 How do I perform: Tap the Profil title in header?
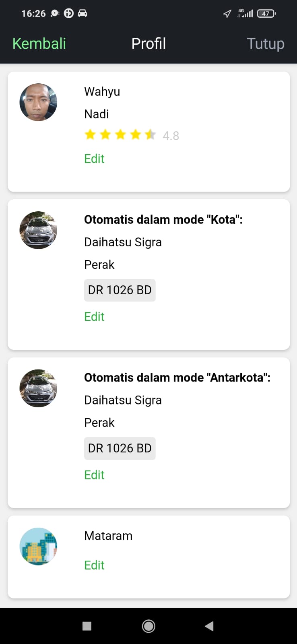tap(148, 43)
